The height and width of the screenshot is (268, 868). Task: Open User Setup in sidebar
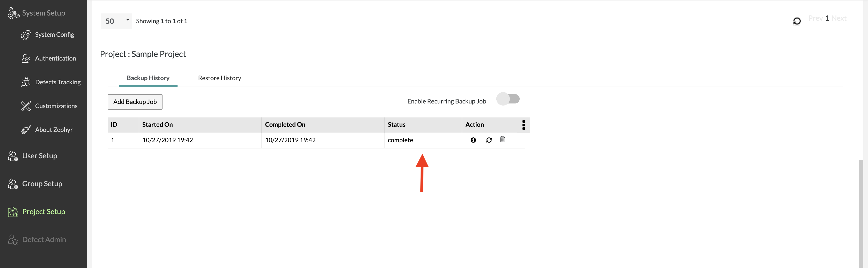tap(39, 156)
